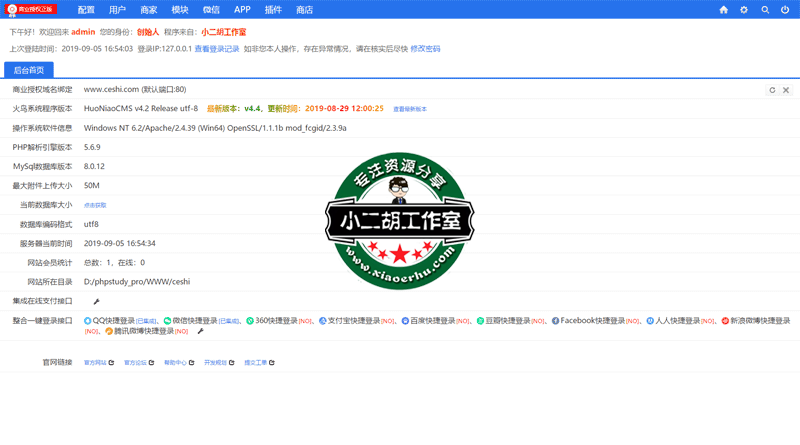Click 点击获取 for database size

point(95,205)
